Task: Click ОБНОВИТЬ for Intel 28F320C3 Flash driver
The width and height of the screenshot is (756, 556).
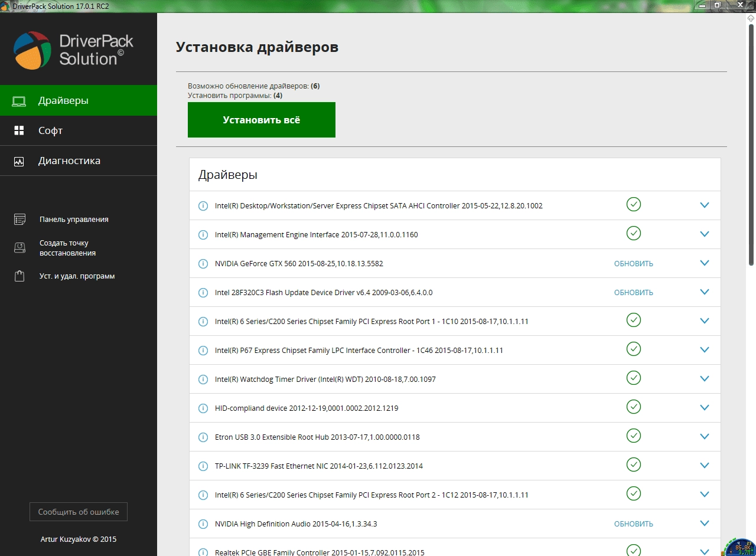Action: tap(634, 293)
